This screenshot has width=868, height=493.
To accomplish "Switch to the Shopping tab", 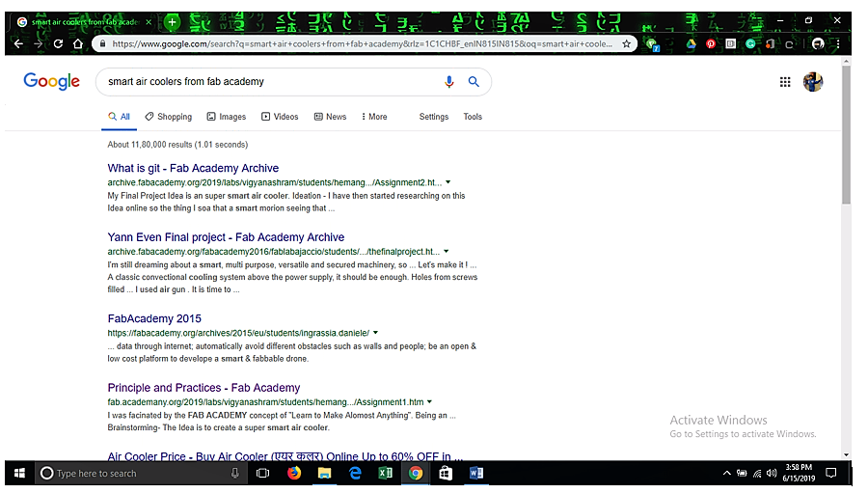I will click(168, 117).
